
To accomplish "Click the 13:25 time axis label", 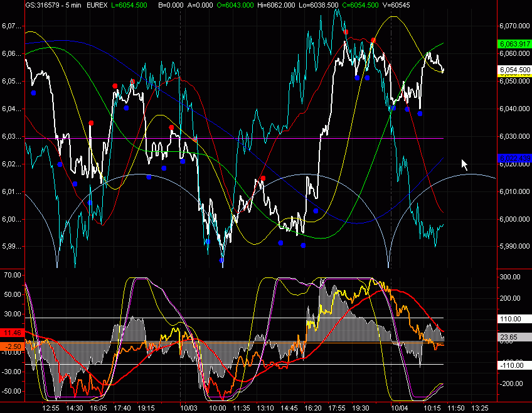I will point(480,408).
